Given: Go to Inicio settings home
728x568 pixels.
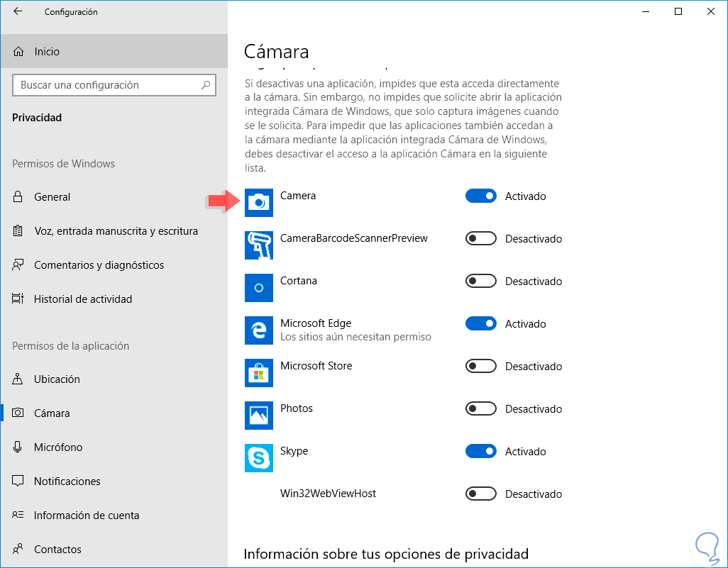Looking at the screenshot, I should click(x=47, y=52).
